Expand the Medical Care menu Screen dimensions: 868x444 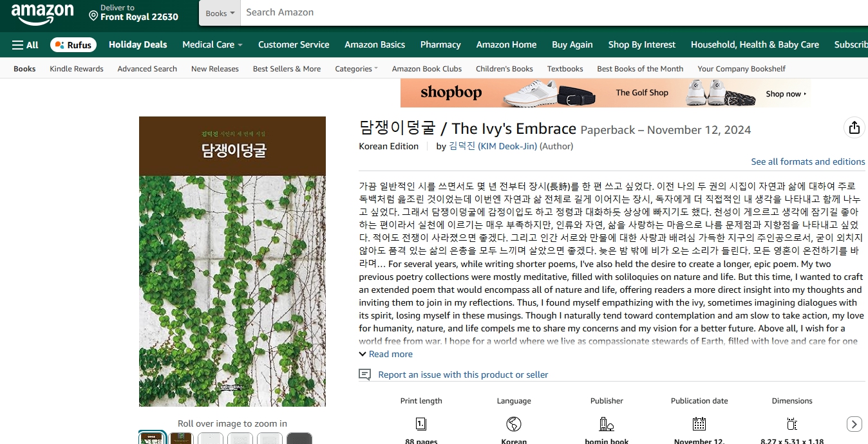[x=212, y=44]
